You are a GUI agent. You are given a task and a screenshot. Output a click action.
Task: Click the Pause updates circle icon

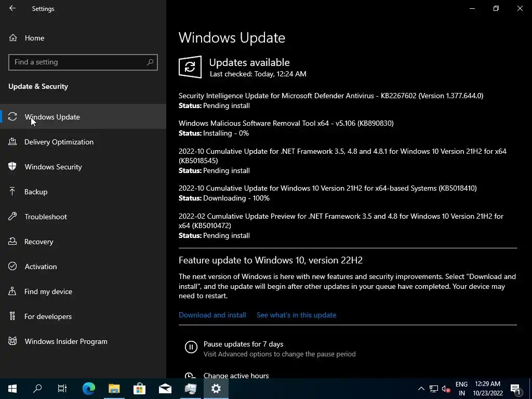click(191, 347)
